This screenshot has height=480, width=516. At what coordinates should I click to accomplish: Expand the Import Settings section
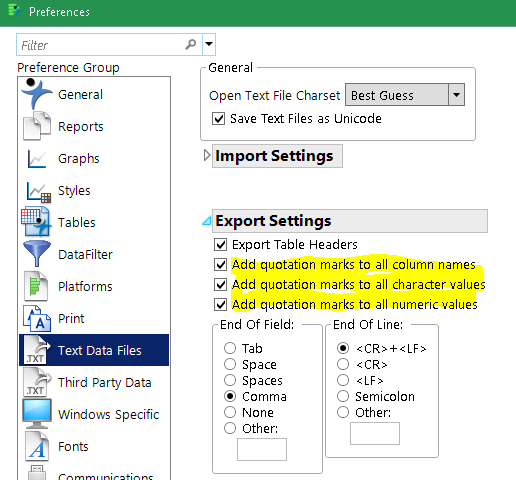pos(207,155)
